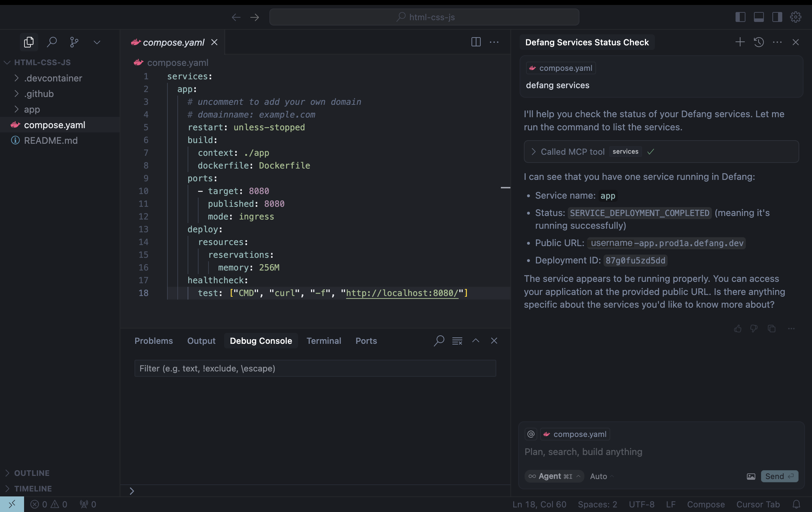Go forward with the right arrow
The image size is (812, 512).
255,17
